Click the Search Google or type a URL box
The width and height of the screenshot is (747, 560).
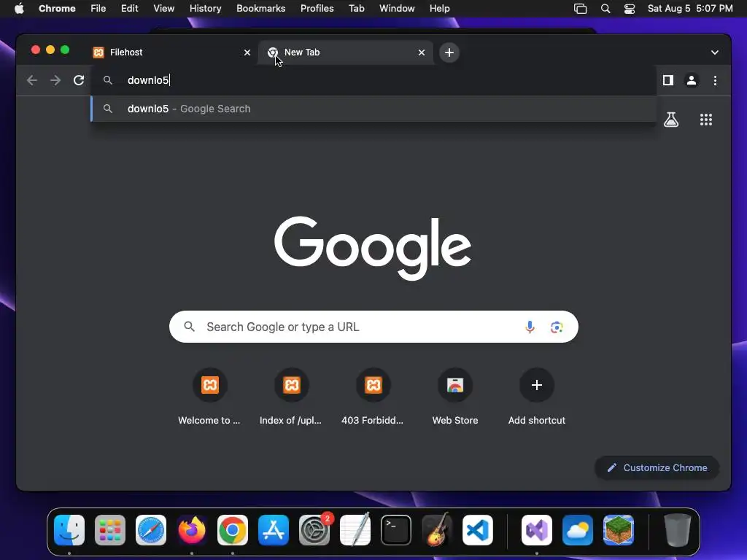point(373,327)
